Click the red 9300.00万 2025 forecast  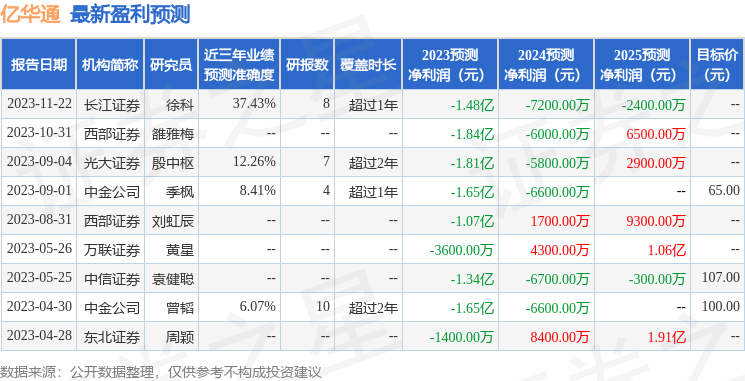click(x=656, y=221)
